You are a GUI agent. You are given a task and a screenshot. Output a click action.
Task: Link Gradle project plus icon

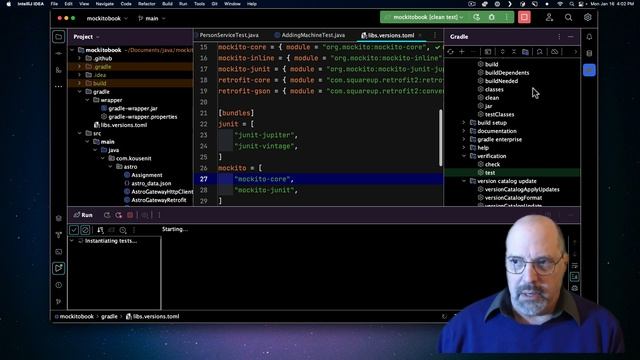462,52
